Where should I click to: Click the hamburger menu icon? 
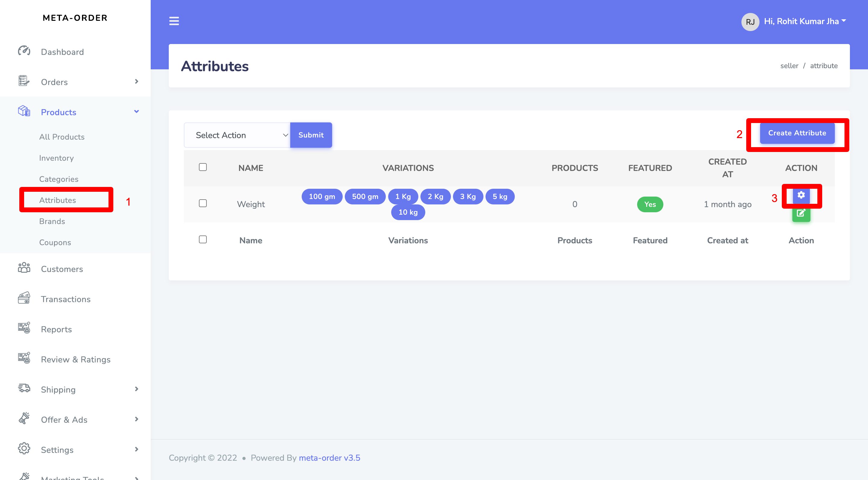click(x=174, y=21)
